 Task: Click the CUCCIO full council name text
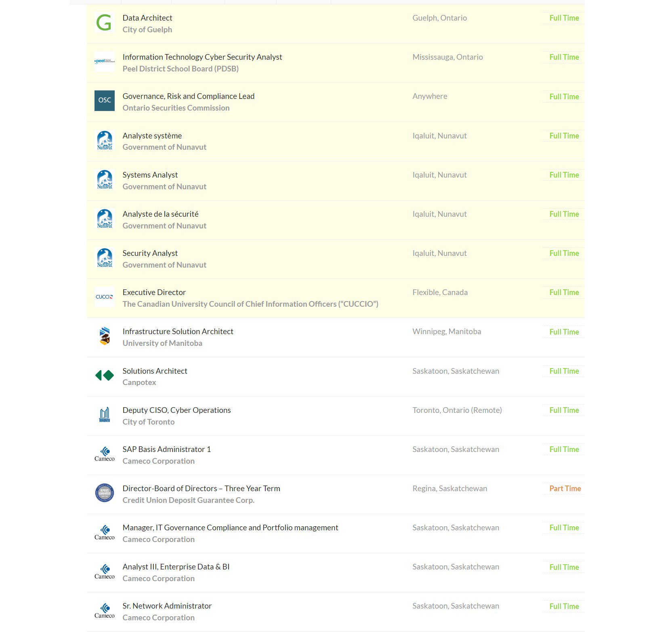tap(250, 304)
